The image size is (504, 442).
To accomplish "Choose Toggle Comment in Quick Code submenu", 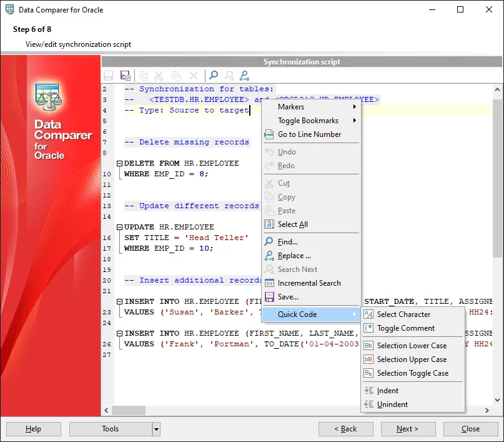I will click(x=413, y=328).
